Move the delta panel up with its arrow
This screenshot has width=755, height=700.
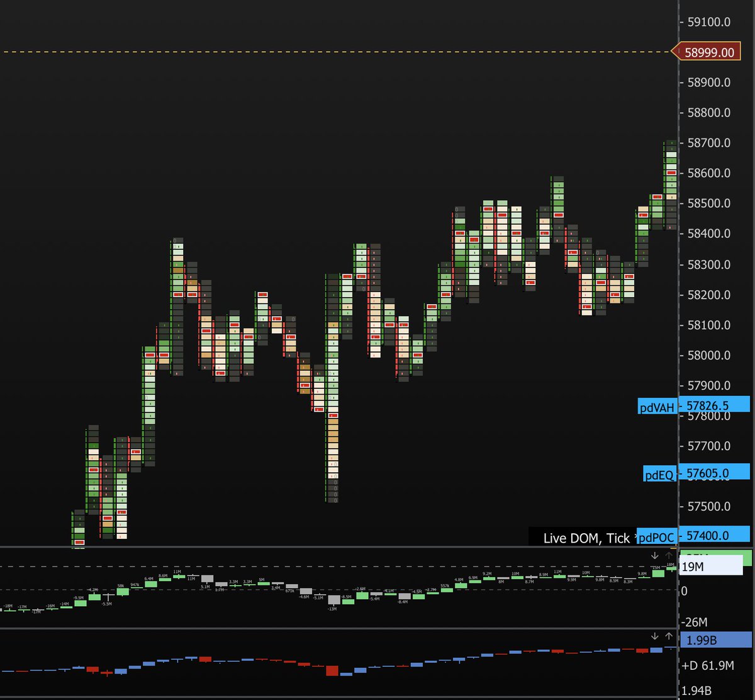tap(668, 555)
